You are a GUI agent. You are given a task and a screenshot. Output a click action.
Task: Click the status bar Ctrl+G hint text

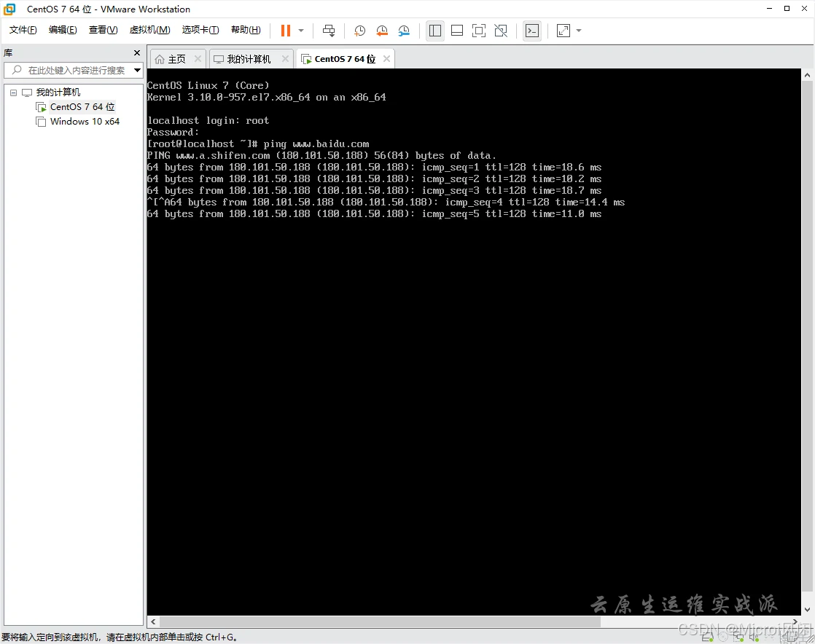[120, 637]
